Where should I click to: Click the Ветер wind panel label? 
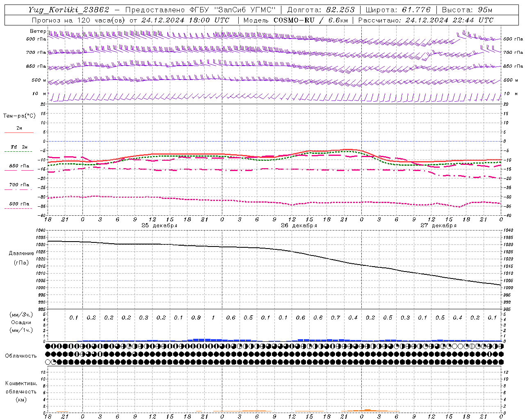[x=38, y=31]
